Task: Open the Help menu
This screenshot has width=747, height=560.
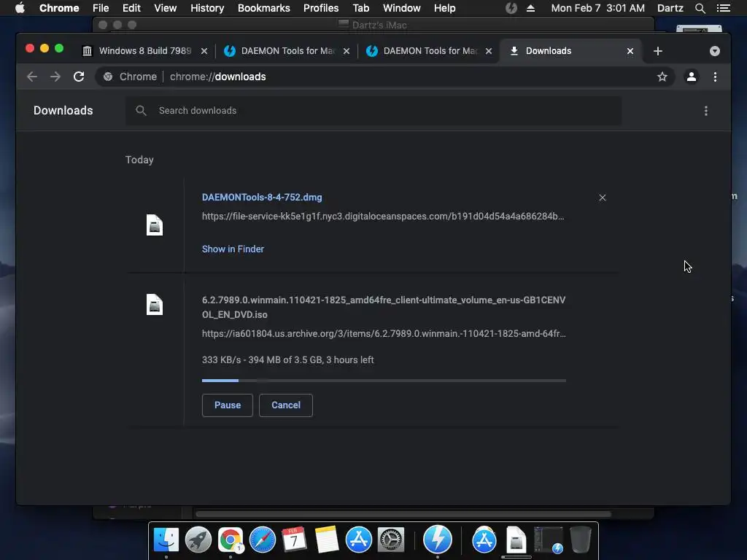Action: click(x=444, y=8)
